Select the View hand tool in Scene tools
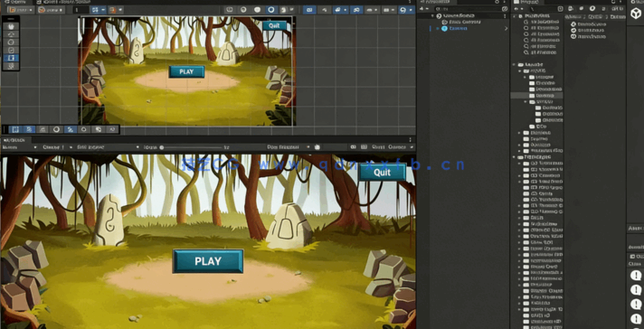 click(x=11, y=27)
